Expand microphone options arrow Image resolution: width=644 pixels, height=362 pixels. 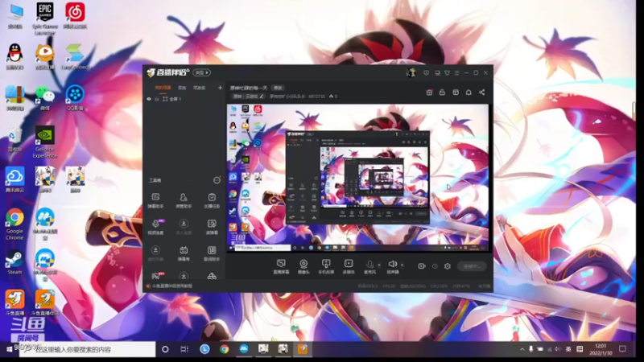tap(379, 265)
